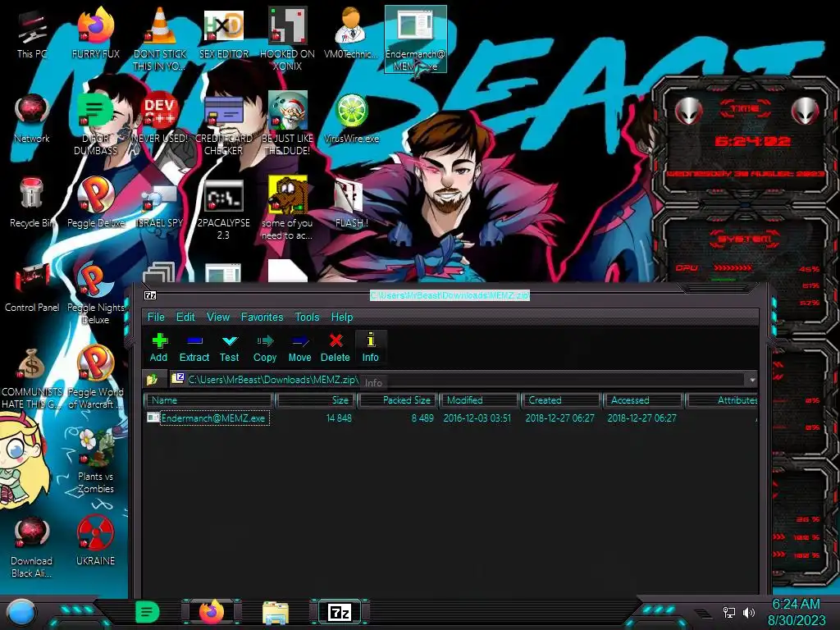Click the 7z system icon in title bar

pyautogui.click(x=151, y=295)
